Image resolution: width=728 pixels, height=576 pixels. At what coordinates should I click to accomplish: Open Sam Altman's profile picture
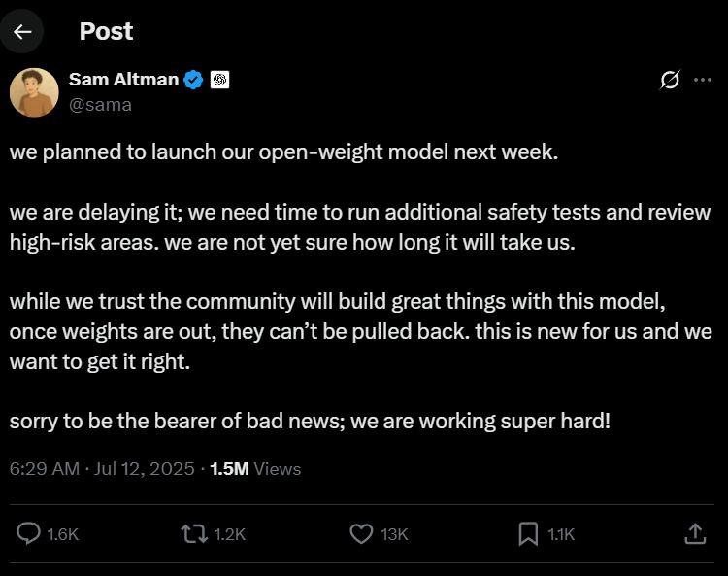[x=34, y=92]
